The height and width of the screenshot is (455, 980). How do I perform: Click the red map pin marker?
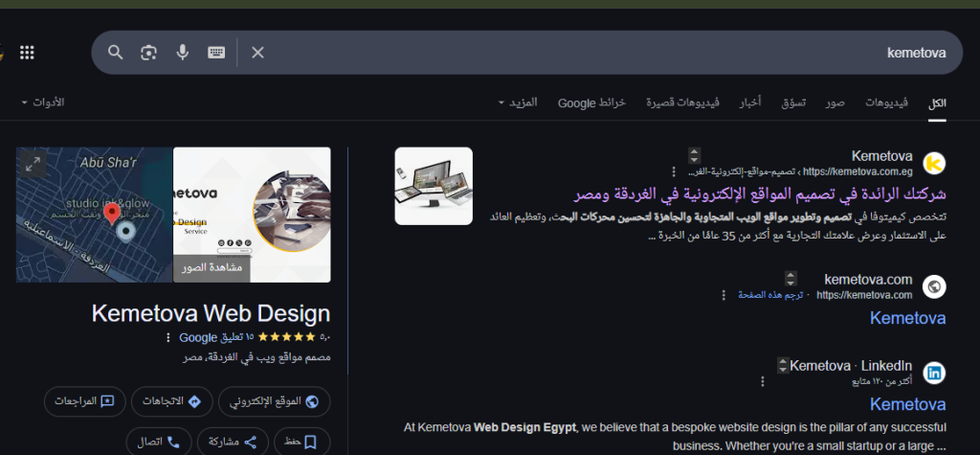[x=111, y=214]
